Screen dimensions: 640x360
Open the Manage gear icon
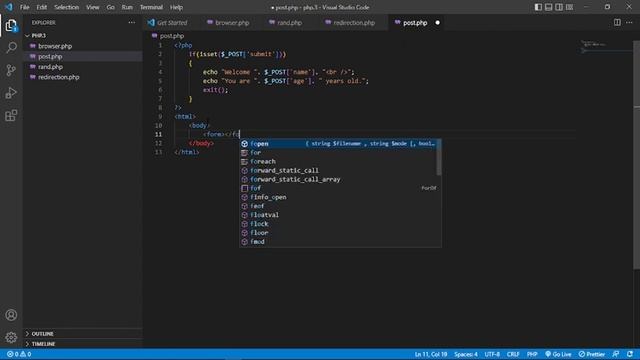(x=11, y=337)
